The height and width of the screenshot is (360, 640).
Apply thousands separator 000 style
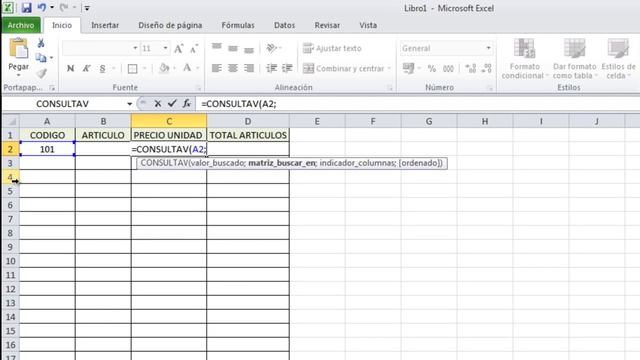448,69
